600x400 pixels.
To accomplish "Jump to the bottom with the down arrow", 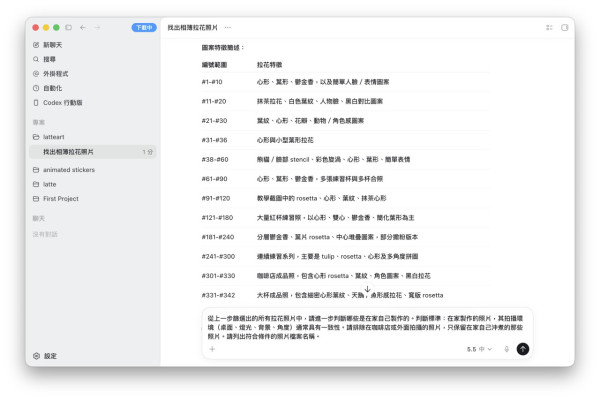I will 367,289.
